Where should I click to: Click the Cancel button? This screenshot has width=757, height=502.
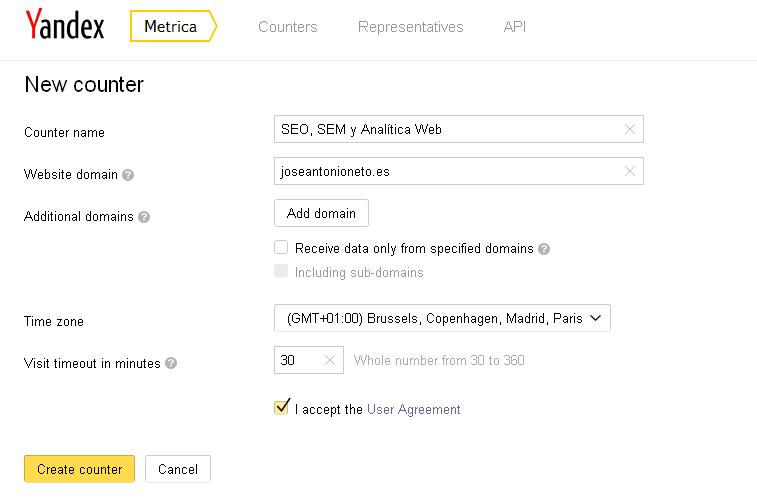178,469
